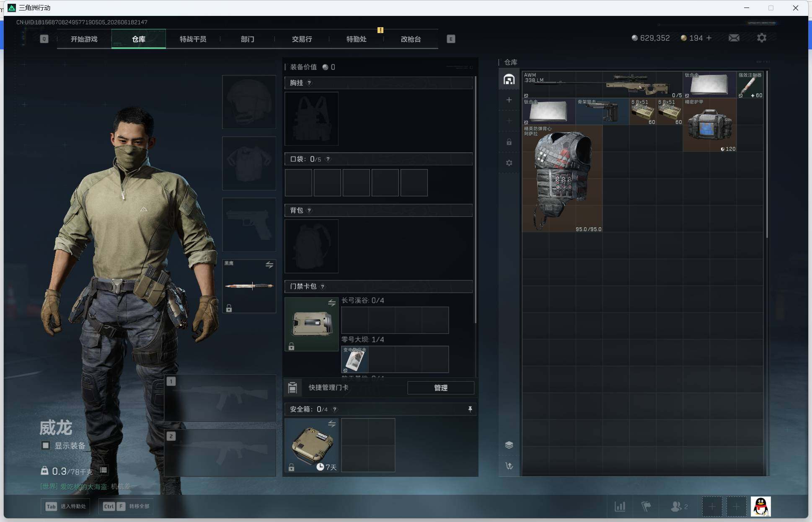Open the settings gear in top bar
The height and width of the screenshot is (522, 812).
point(762,38)
